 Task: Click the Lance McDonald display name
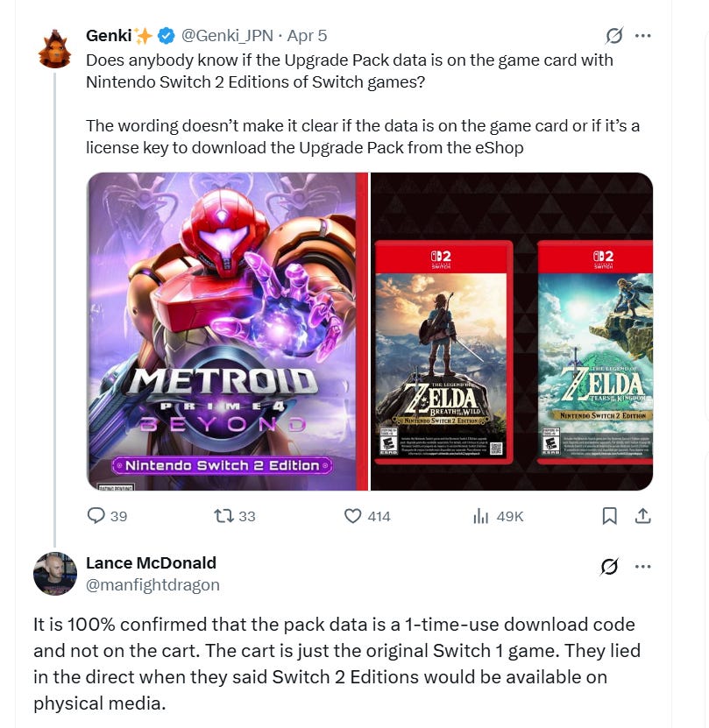pyautogui.click(x=151, y=562)
